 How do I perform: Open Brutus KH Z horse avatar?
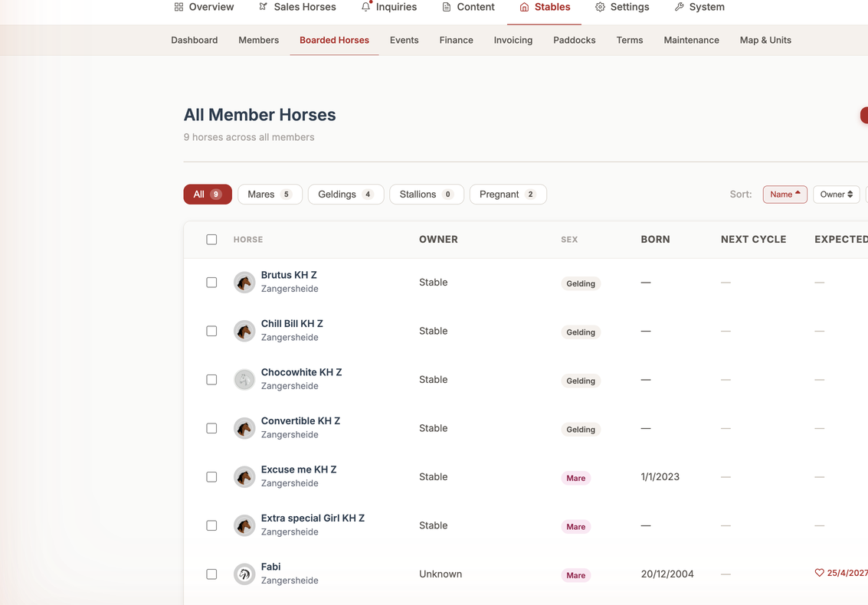coord(244,283)
